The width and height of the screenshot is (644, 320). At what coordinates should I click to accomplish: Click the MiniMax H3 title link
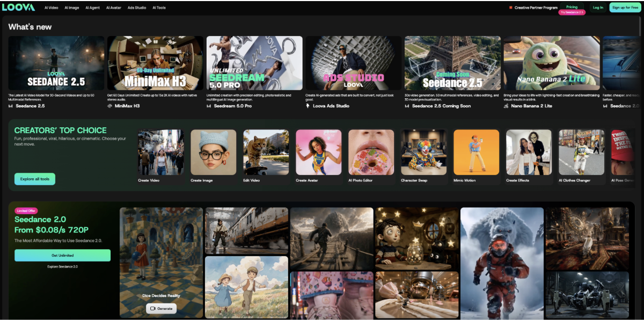(x=127, y=106)
